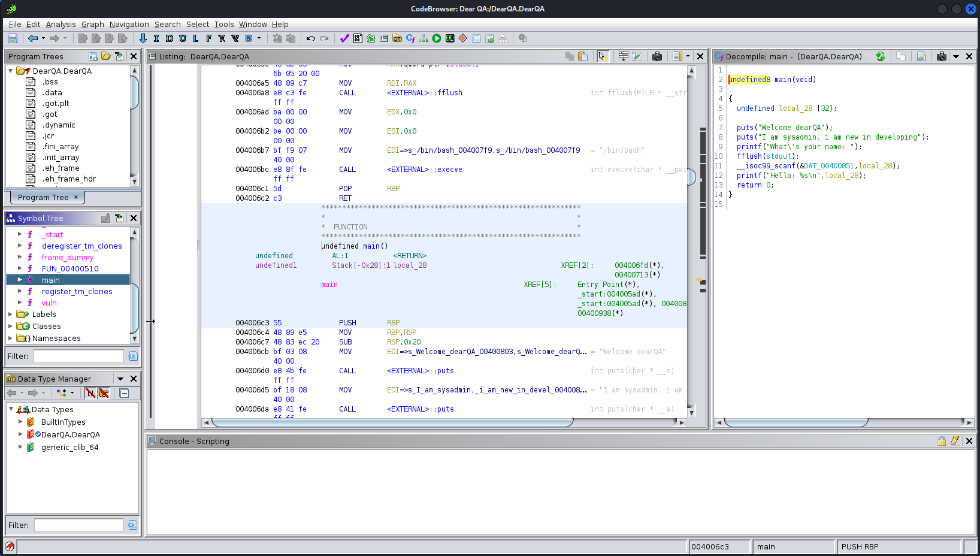The width and height of the screenshot is (980, 556).
Task: Open the Display Memory Map chip icon
Action: click(x=450, y=38)
